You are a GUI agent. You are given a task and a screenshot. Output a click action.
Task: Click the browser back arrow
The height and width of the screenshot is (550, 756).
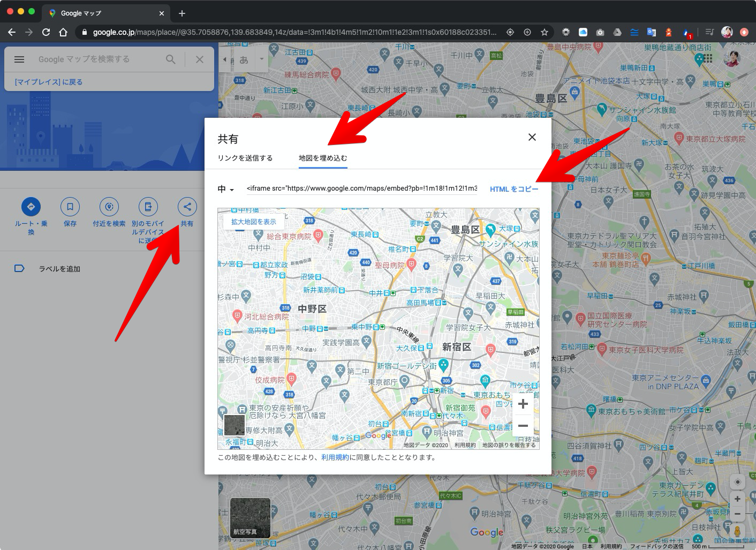(12, 32)
